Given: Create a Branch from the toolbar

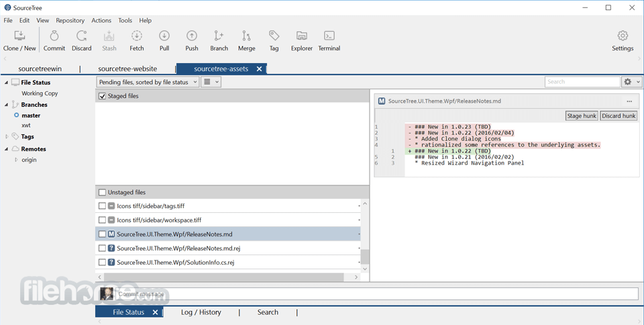Looking at the screenshot, I should coord(219,41).
